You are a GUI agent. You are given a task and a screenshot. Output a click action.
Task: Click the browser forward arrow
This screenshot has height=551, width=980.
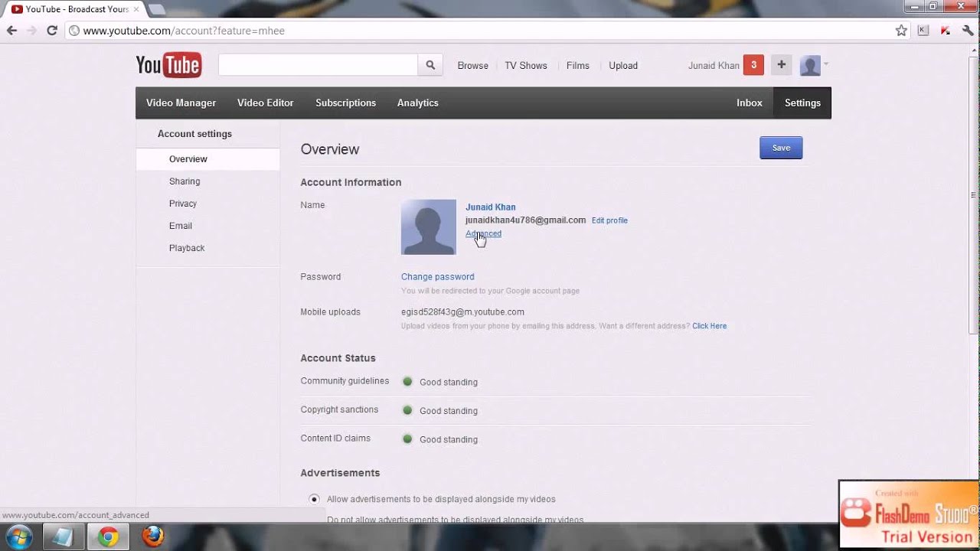[31, 31]
